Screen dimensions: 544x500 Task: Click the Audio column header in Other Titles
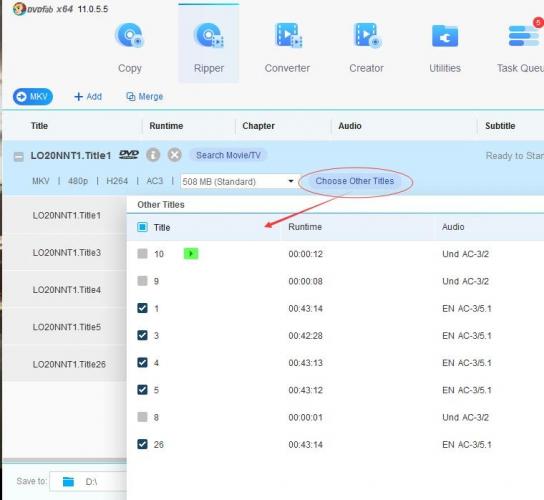click(453, 227)
